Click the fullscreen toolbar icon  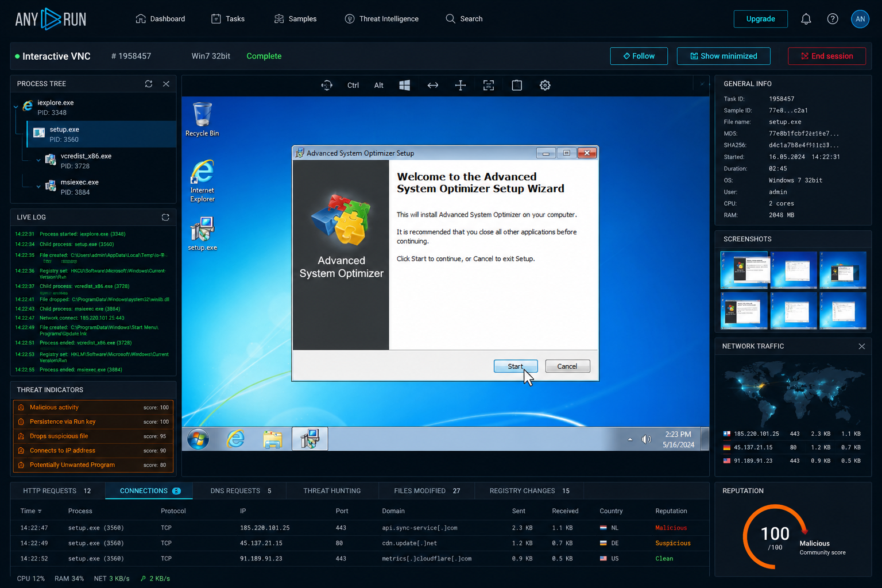489,85
